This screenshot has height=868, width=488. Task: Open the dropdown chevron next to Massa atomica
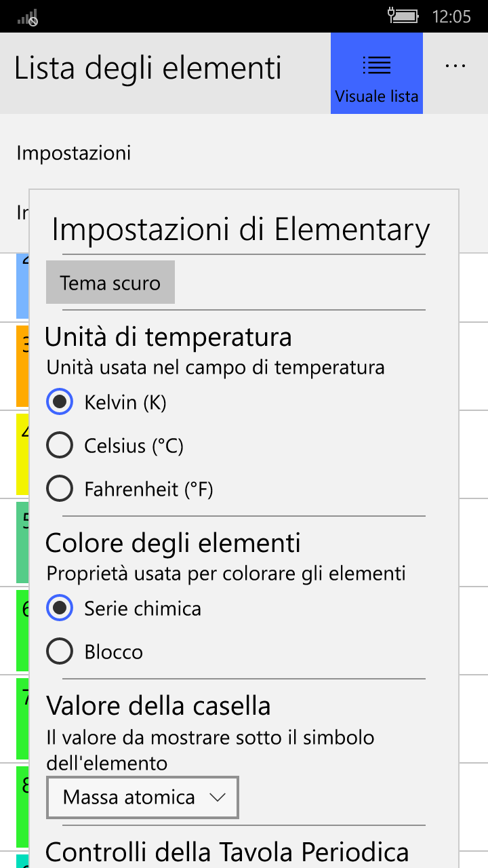217,798
